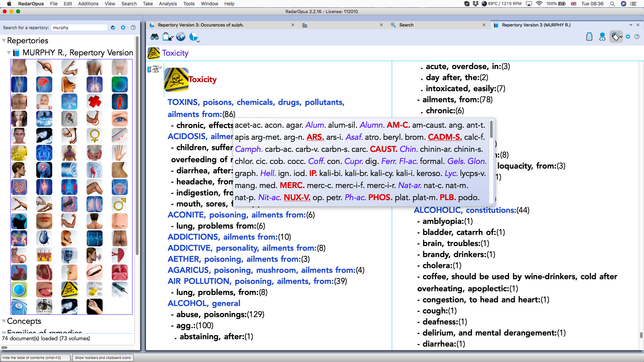
Task: Open the notepad icon in the right toolbar
Action: [x=589, y=37]
